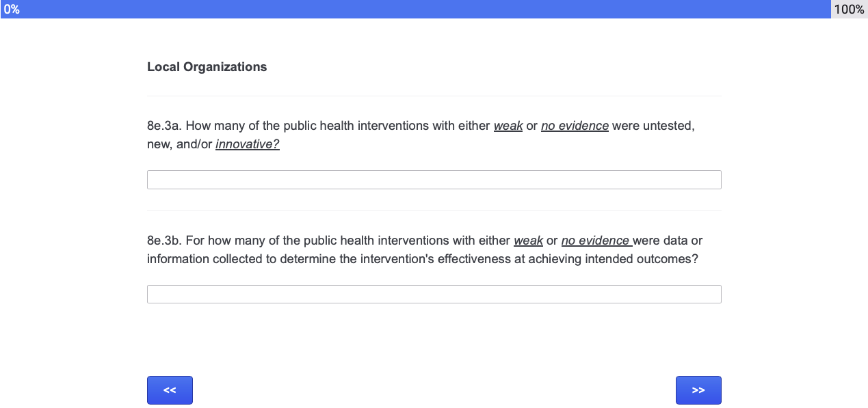Viewport: 868px width, 408px height.
Task: Advance with the >> button
Action: (x=698, y=390)
